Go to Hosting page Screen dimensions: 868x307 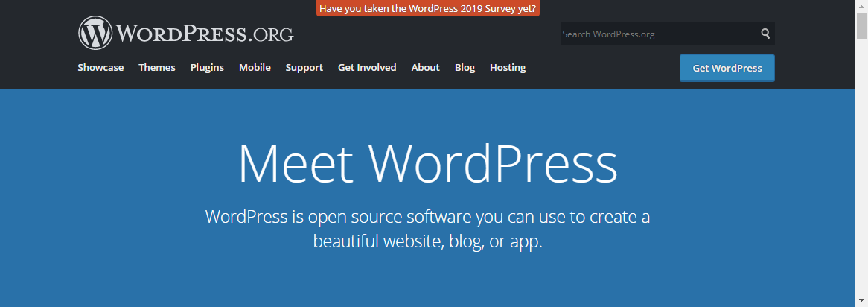click(508, 68)
